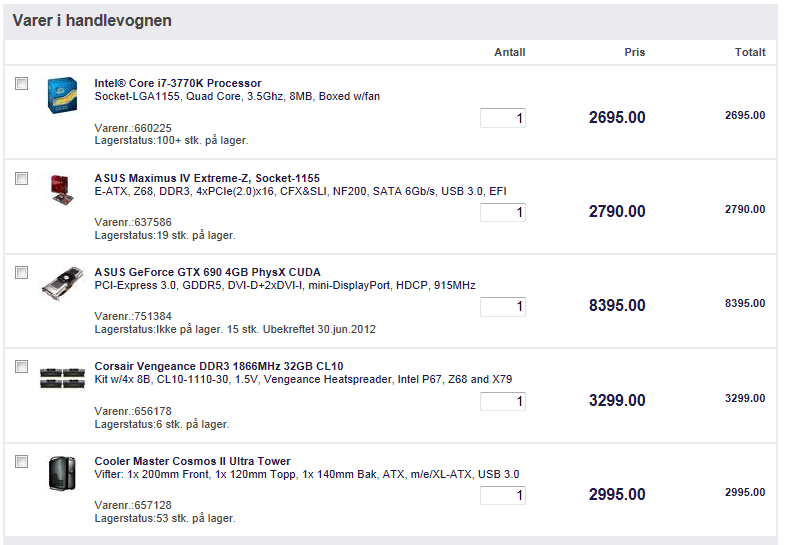
Task: Open ASUS GeForce GTX 690 4GB link
Action: [x=207, y=272]
